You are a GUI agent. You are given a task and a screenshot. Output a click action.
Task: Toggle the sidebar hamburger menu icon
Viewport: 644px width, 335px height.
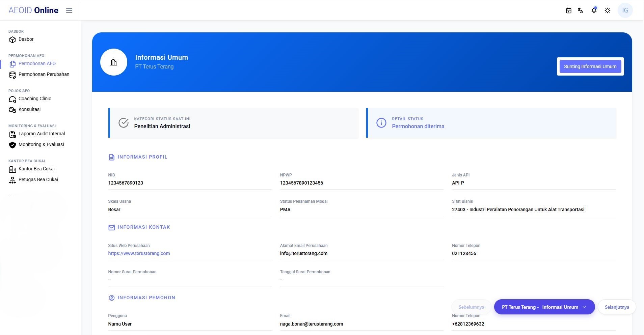click(x=69, y=10)
